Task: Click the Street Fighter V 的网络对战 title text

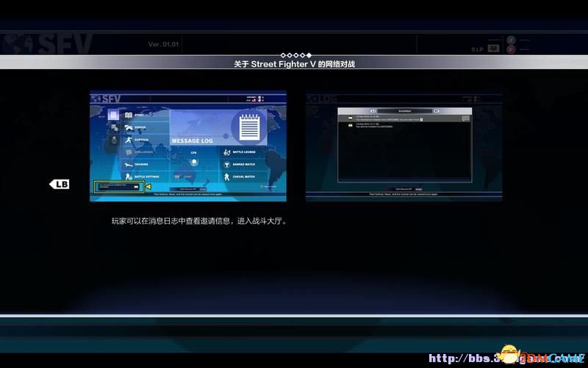Action: [295, 64]
